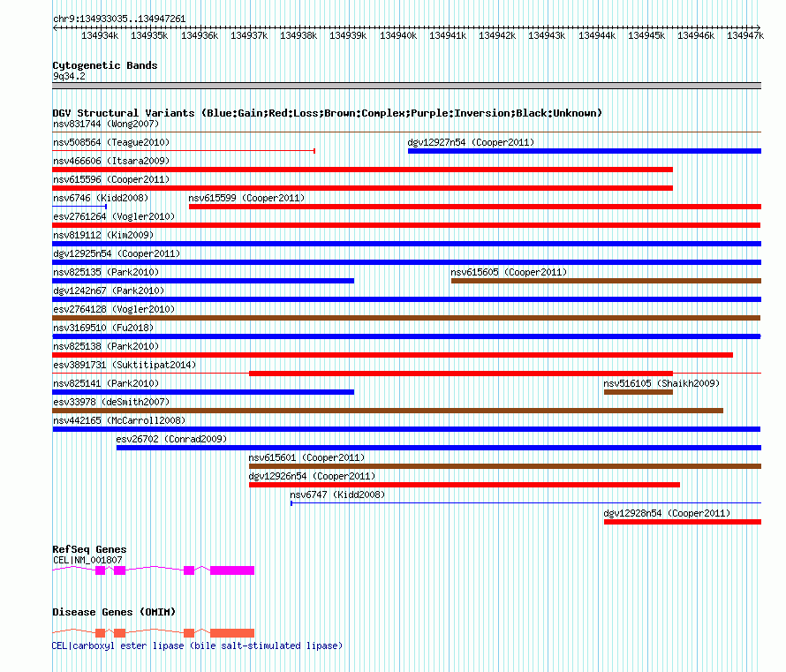Click the nsv6746 (Kidd2008) variant label
Image resolution: width=786 pixels, height=672 pixels.
click(101, 198)
